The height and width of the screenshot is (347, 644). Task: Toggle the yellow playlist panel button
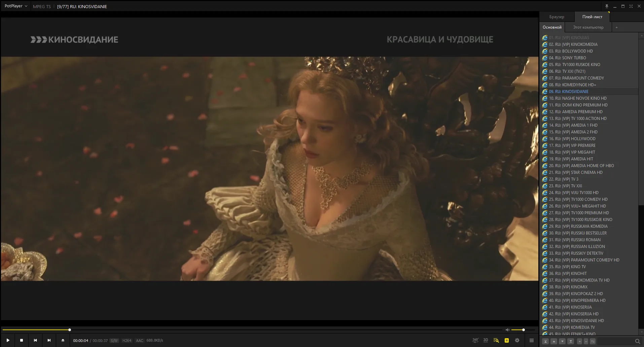point(506,340)
